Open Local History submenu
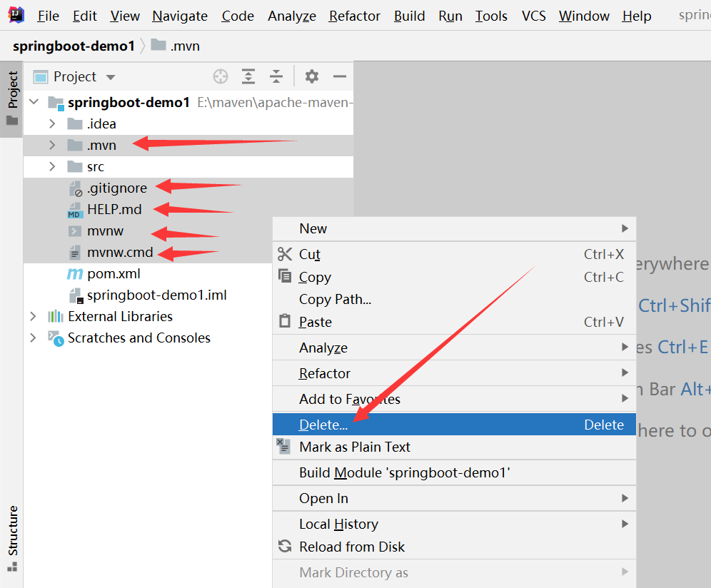The width and height of the screenshot is (711, 588). point(454,524)
